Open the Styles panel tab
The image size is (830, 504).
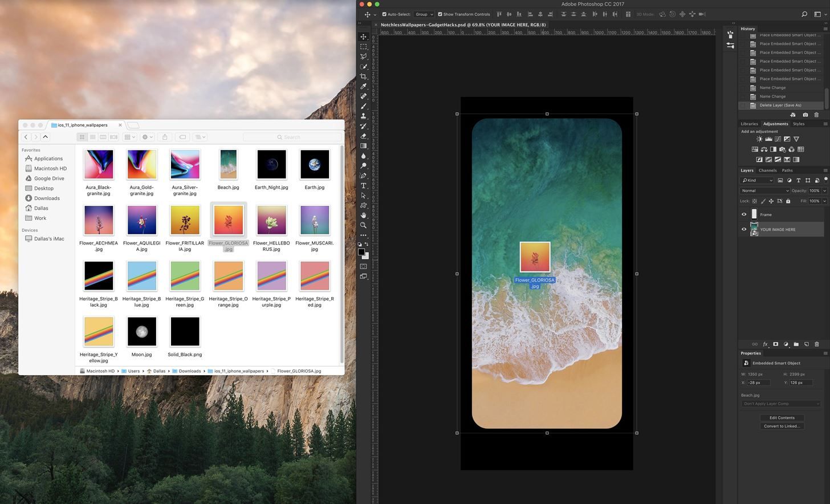798,124
